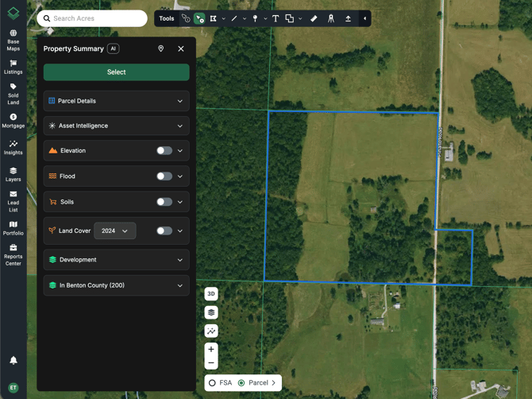Screen dimensions: 532x399
Task: Enable the Elevation toggle
Action: tap(164, 151)
